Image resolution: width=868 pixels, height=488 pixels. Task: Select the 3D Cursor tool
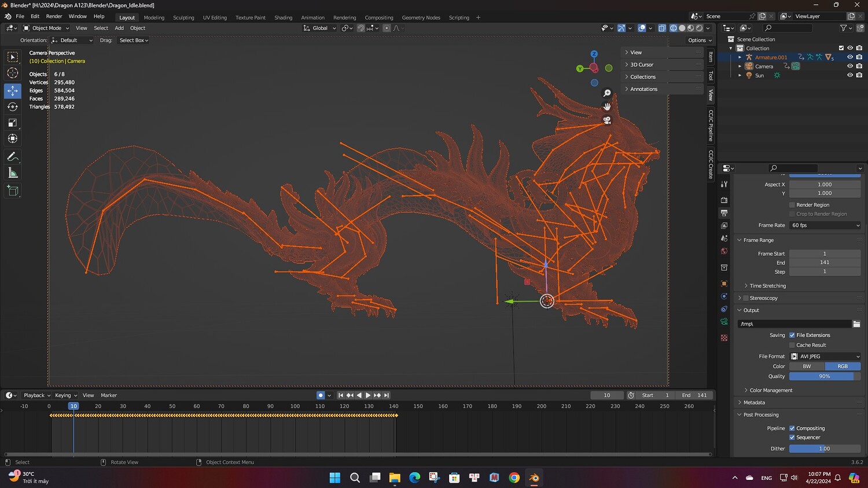13,73
